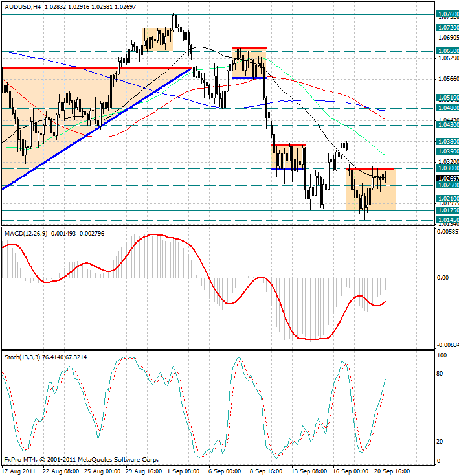Click the 16 Sep 00:00 time label
Image resolution: width=459 pixels, height=476 pixels.
[x=351, y=471]
